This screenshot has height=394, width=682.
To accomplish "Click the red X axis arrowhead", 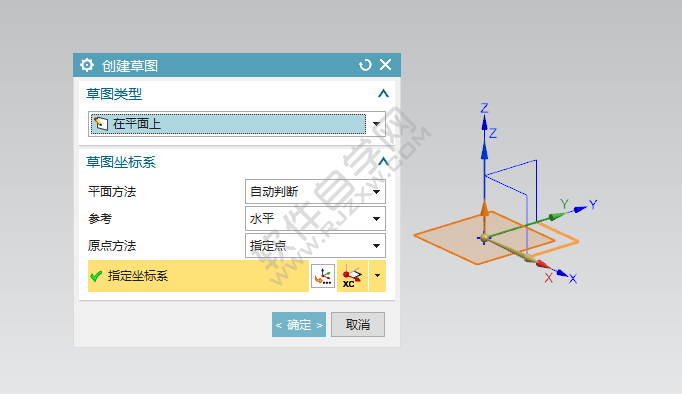I will [542, 264].
